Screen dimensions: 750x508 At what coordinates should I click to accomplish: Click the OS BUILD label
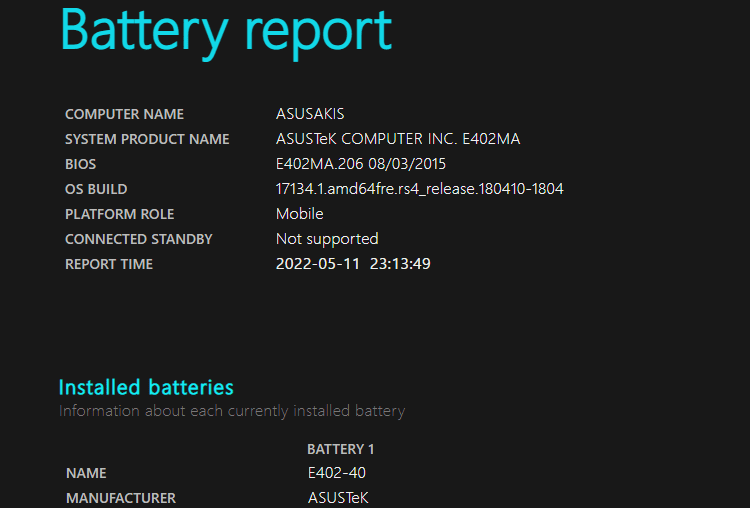[x=96, y=189]
